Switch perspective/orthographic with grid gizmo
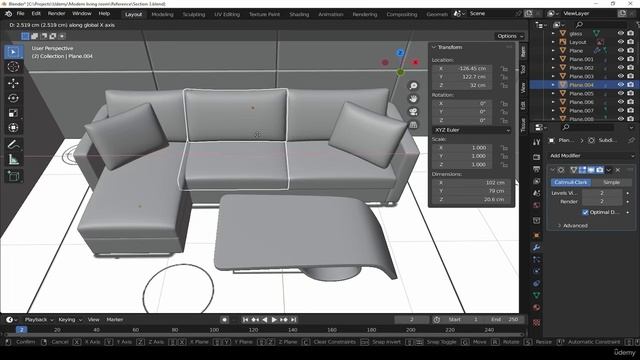The image size is (640, 360). pos(413,125)
